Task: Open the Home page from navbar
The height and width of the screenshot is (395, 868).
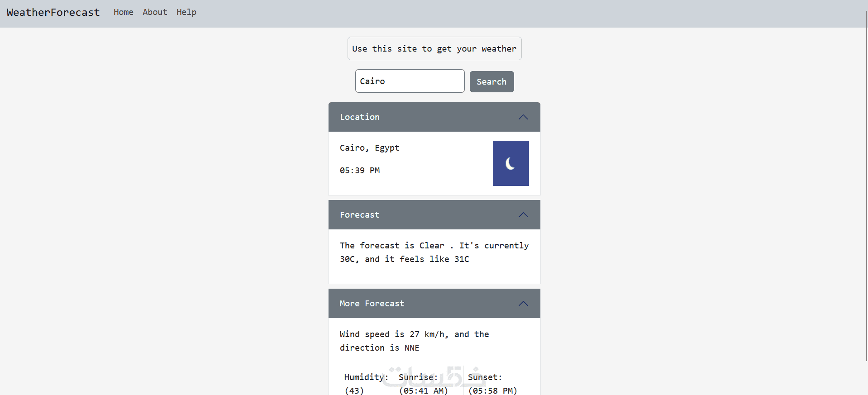Action: [123, 12]
